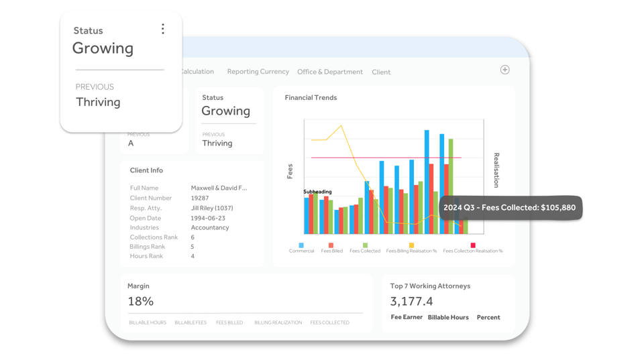Toggle Fees Billing Realisation % yellow swatch
The height and width of the screenshot is (362, 644).
(x=411, y=245)
